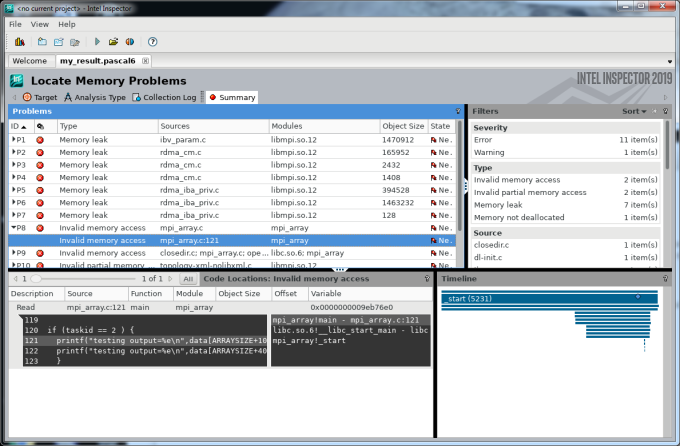Select mpi_array!main call stack entry
Image resolution: width=680 pixels, height=446 pixels.
pos(351,320)
